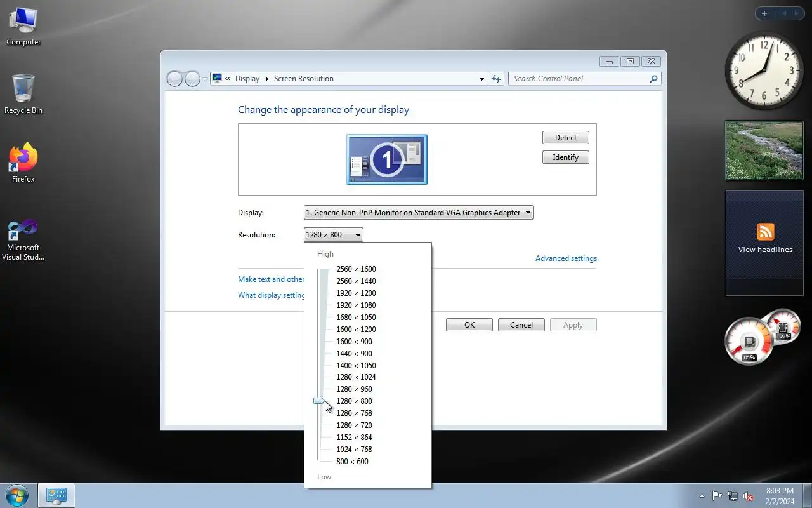This screenshot has width=812, height=508.
Task: Choose 1024 × 768 resolution
Action: pos(354,450)
